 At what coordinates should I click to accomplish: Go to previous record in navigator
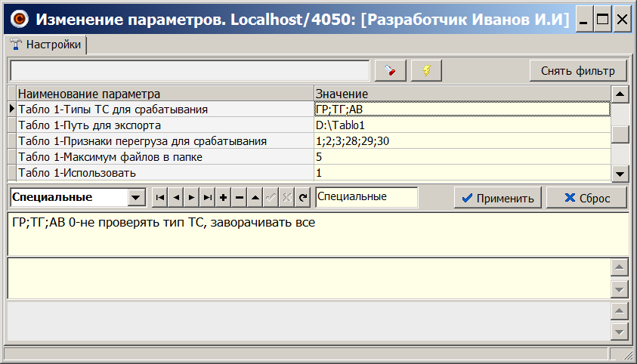pyautogui.click(x=175, y=198)
